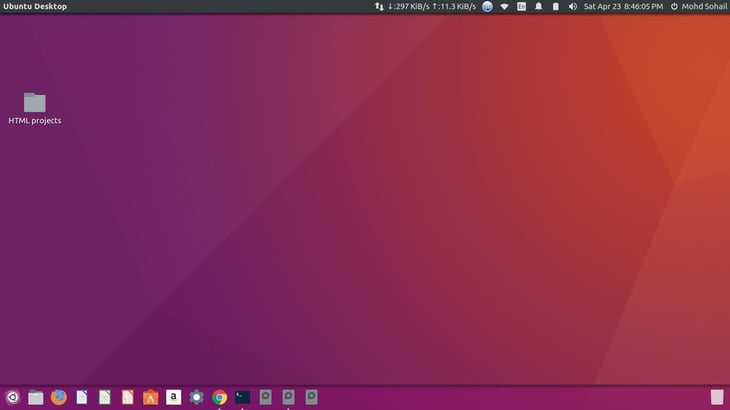Screen dimensions: 730x410
Task: Open the Amazon launcher icon
Action: point(173,397)
